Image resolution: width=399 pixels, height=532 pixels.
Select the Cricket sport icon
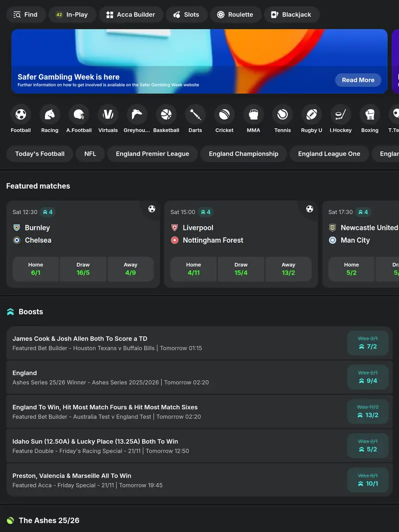(x=224, y=115)
